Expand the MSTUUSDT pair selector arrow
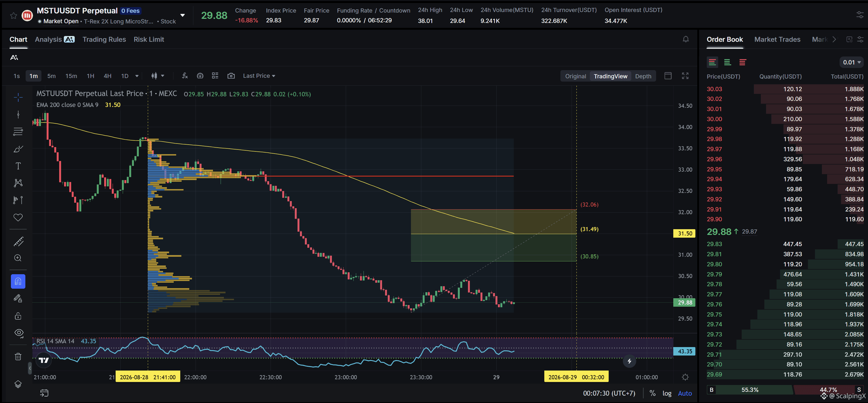This screenshot has height=403, width=868. [x=183, y=16]
